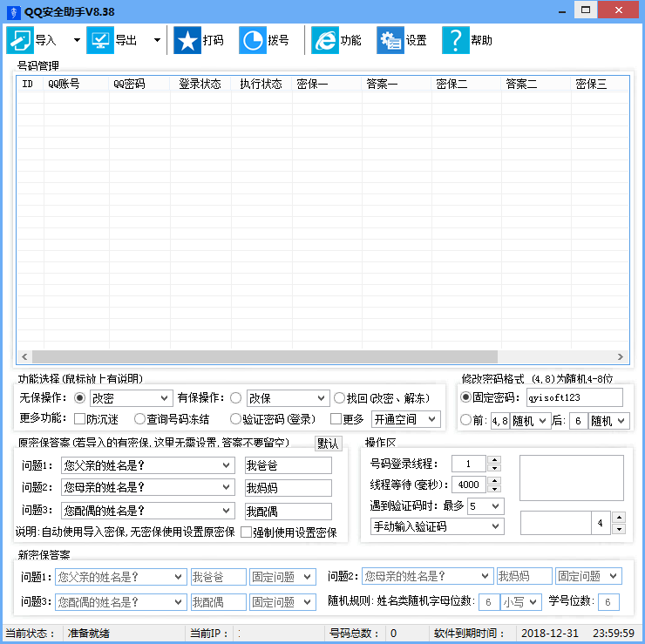This screenshot has width=645, height=644.
Task: Increase 线程等待 value with up arrow
Action: (494, 480)
